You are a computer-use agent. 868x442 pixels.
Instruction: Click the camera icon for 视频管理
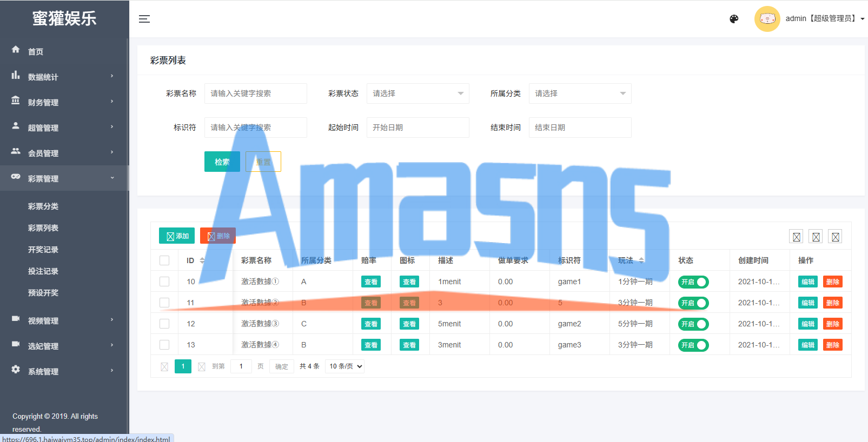[16, 319]
